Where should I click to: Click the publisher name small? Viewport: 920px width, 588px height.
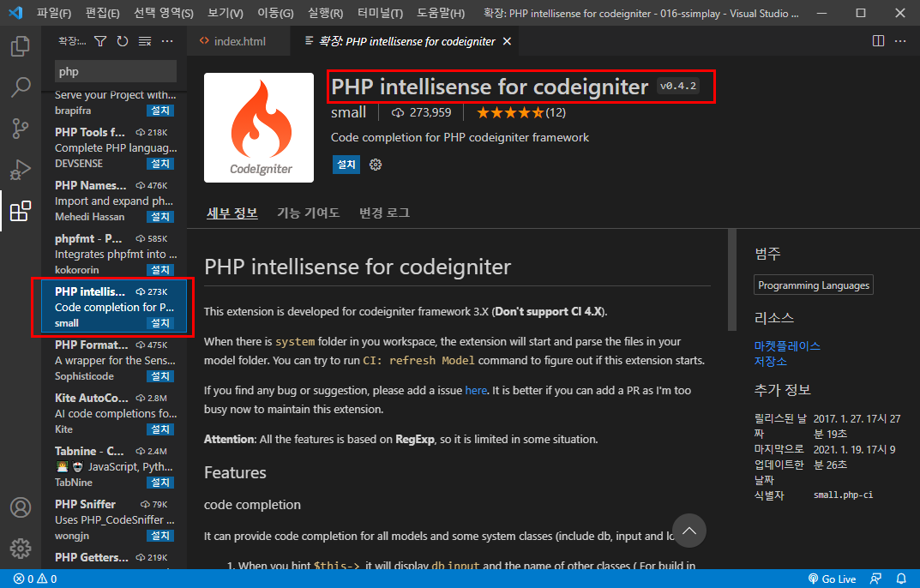click(348, 112)
